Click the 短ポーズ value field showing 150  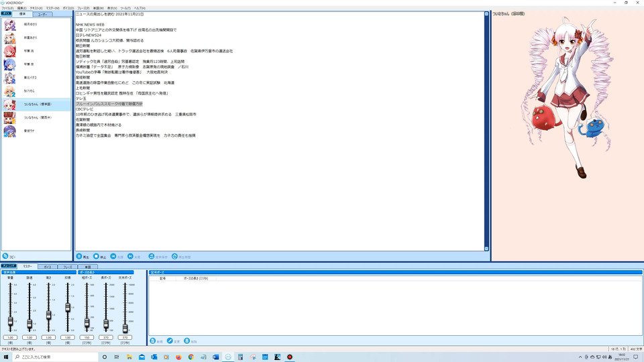[x=87, y=337]
